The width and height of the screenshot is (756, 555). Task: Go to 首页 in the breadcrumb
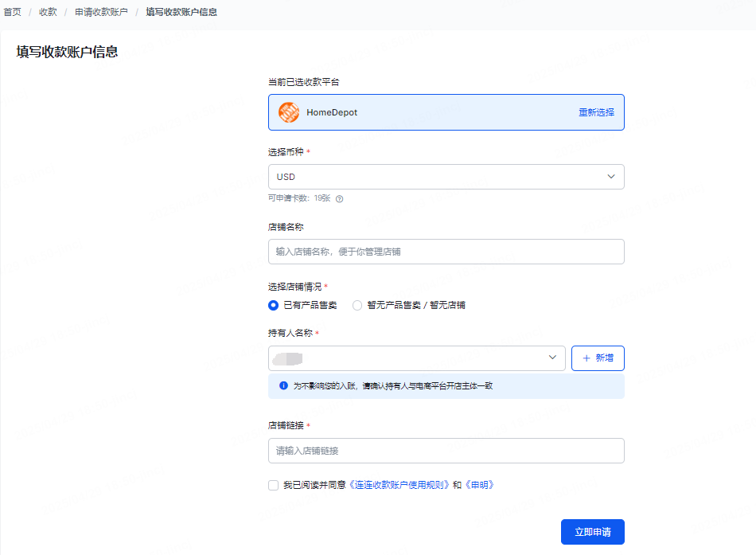[x=13, y=12]
